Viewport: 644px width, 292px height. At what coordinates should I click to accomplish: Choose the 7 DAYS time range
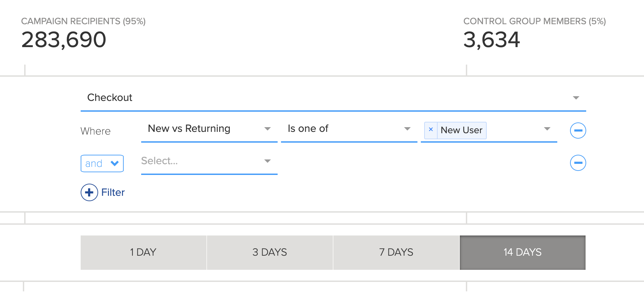click(x=396, y=252)
